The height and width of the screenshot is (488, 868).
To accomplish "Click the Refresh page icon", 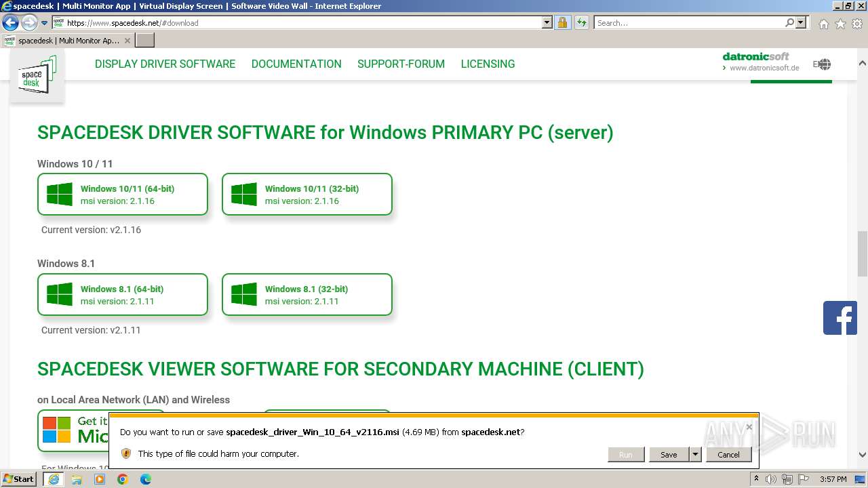I will [x=581, y=23].
